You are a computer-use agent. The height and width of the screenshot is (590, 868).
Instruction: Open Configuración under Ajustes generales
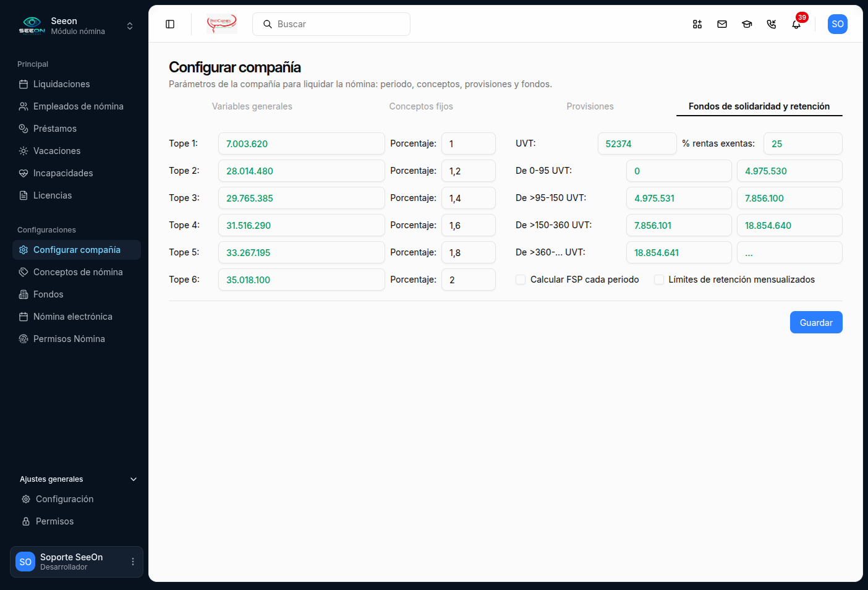78,499
